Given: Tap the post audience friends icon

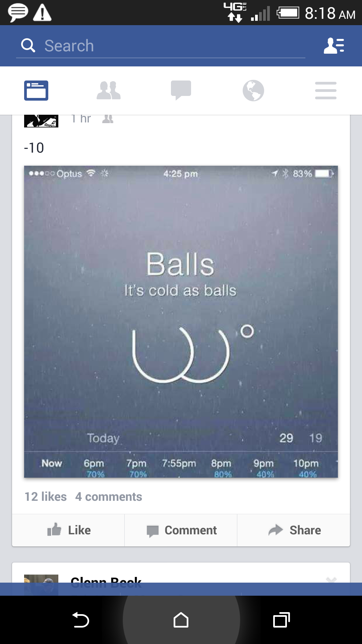Looking at the screenshot, I should pos(108,119).
